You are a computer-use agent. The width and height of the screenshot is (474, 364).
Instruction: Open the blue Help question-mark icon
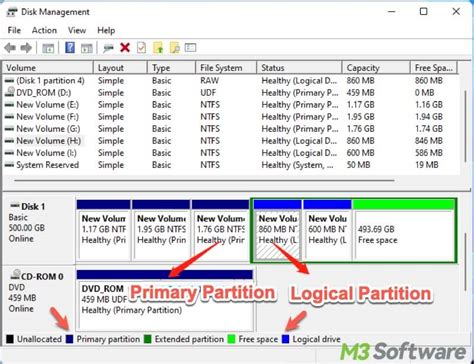[x=70, y=48]
